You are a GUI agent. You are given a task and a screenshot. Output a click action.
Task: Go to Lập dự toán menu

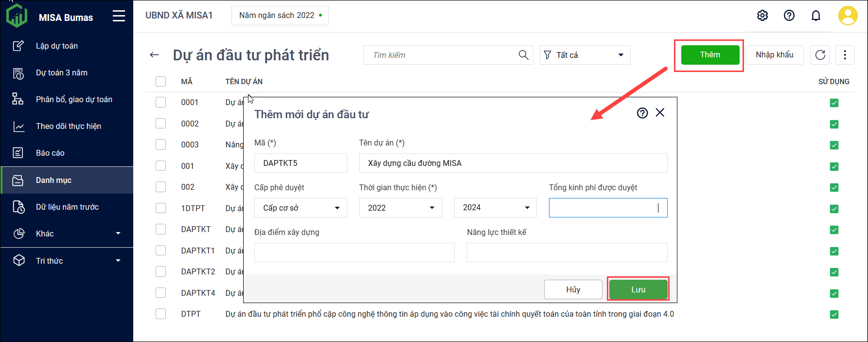56,46
